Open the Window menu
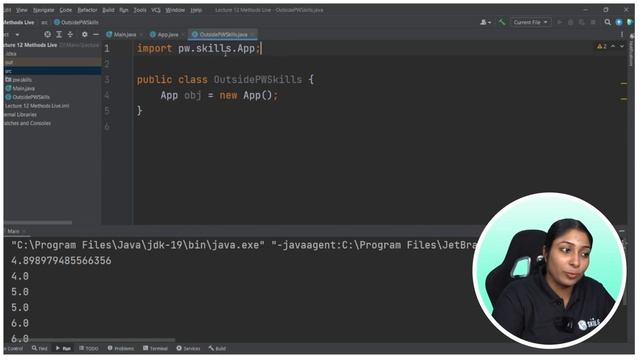This screenshot has width=640, height=360. click(175, 10)
